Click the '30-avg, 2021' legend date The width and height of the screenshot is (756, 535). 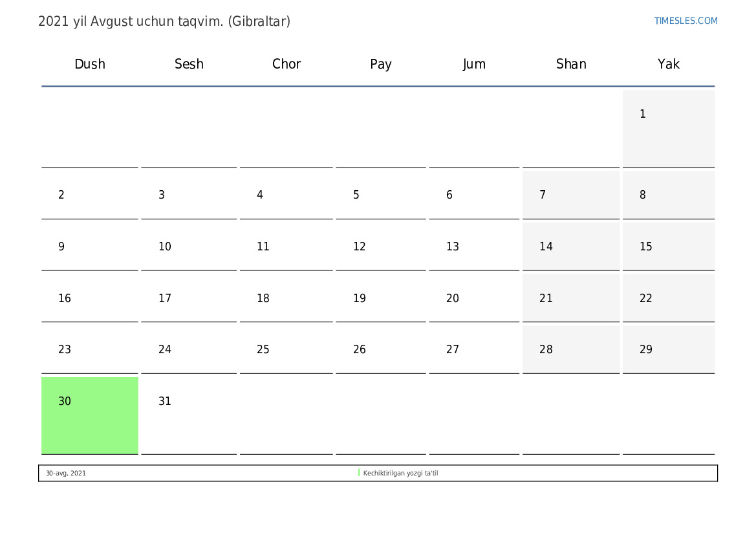(66, 474)
